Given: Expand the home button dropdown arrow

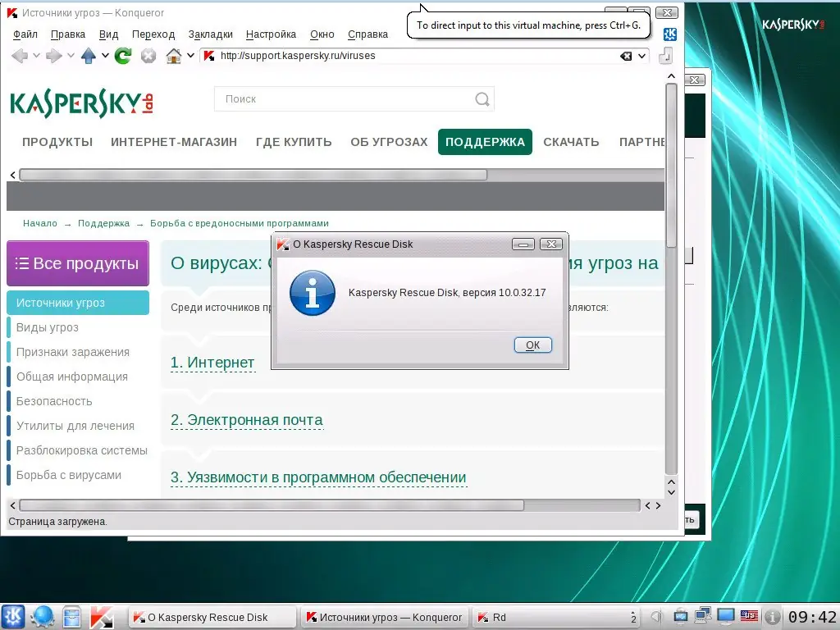Looking at the screenshot, I should point(190,56).
